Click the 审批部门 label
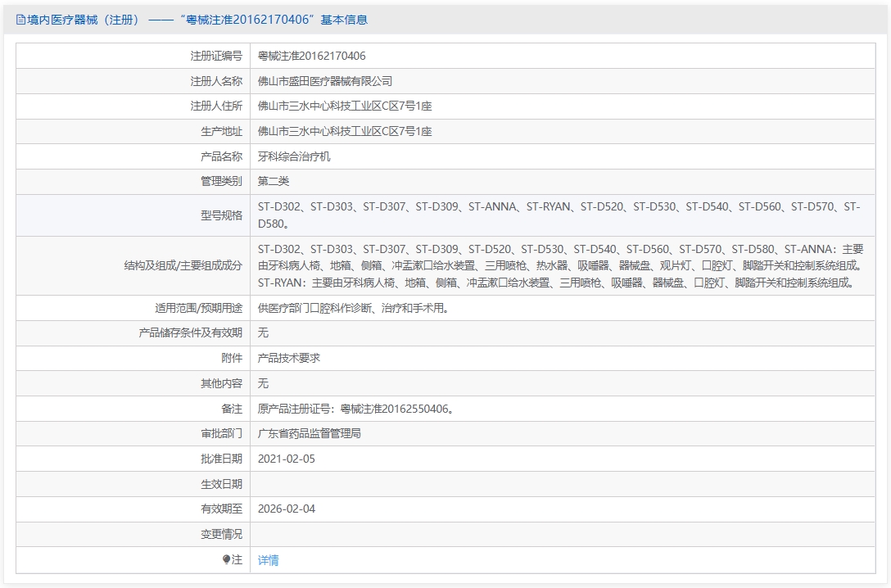 tap(221, 433)
